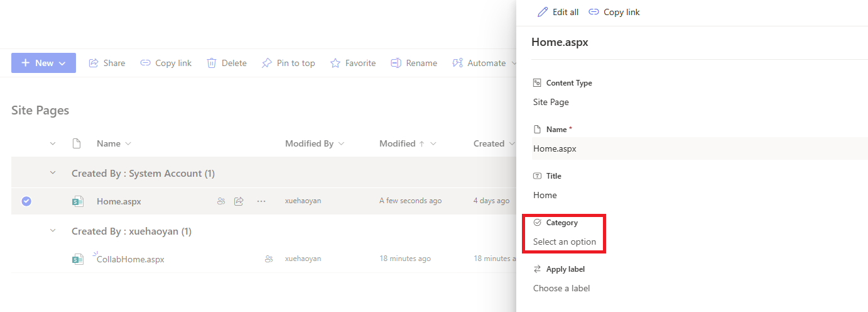Image resolution: width=868 pixels, height=312 pixels.
Task: Click the star Favorite icon
Action: pos(335,63)
